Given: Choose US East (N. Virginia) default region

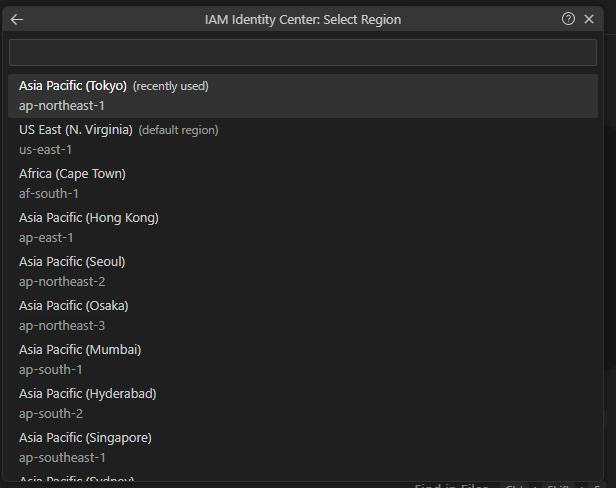Looking at the screenshot, I should (303, 140).
